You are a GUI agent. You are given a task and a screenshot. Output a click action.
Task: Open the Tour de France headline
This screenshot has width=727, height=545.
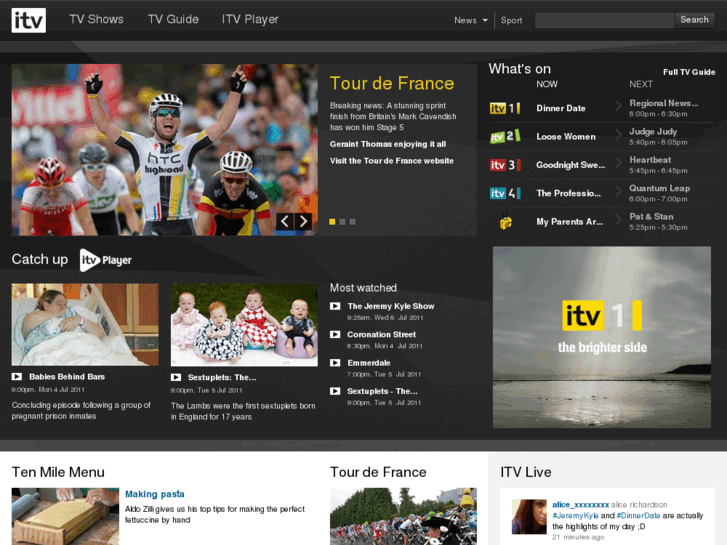click(392, 83)
